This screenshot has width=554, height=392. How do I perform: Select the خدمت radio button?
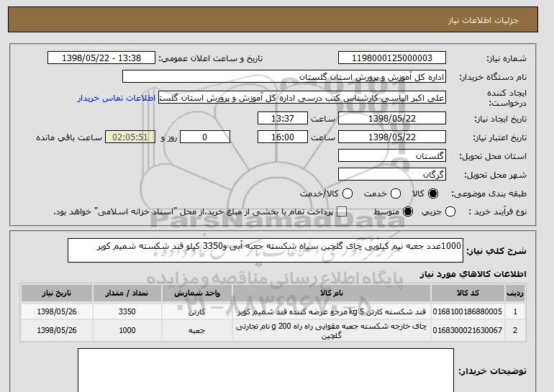(x=396, y=193)
